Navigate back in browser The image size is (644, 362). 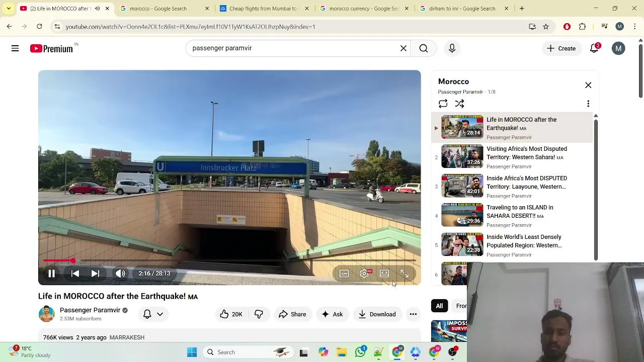pos(10,27)
